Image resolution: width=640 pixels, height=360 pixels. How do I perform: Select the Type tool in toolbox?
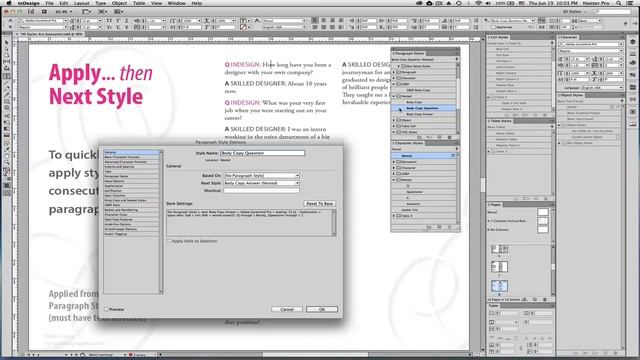pyautogui.click(x=7, y=76)
